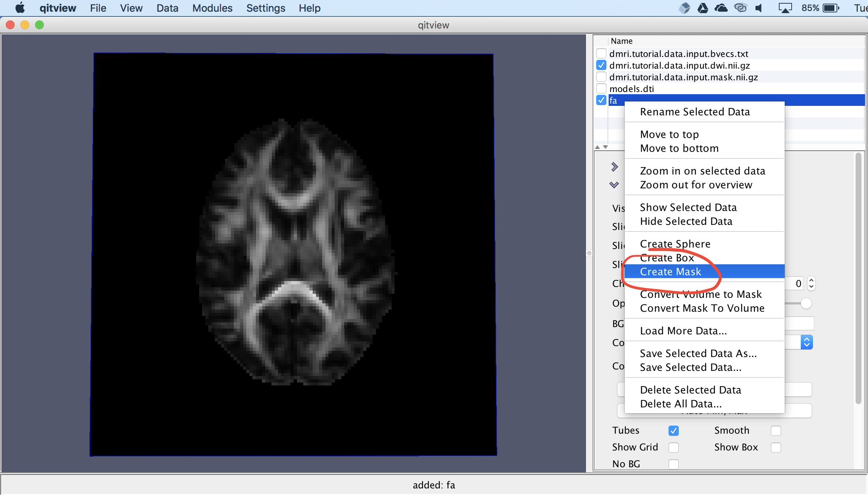Click the cube-shaped menu bar icon

click(684, 8)
